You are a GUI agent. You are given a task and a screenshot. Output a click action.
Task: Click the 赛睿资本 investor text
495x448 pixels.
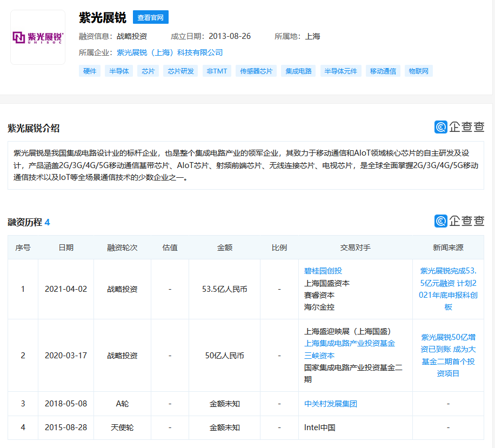click(319, 295)
